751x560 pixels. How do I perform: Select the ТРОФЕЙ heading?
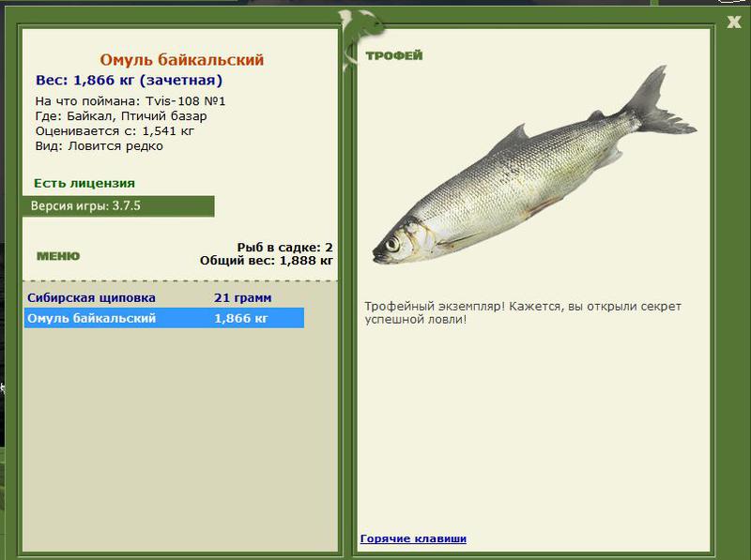394,55
